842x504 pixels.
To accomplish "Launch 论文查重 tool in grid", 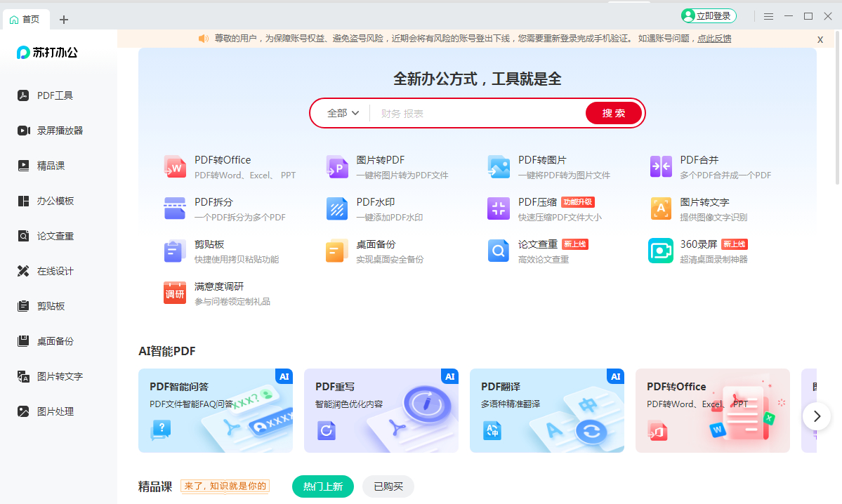I will [x=538, y=251].
